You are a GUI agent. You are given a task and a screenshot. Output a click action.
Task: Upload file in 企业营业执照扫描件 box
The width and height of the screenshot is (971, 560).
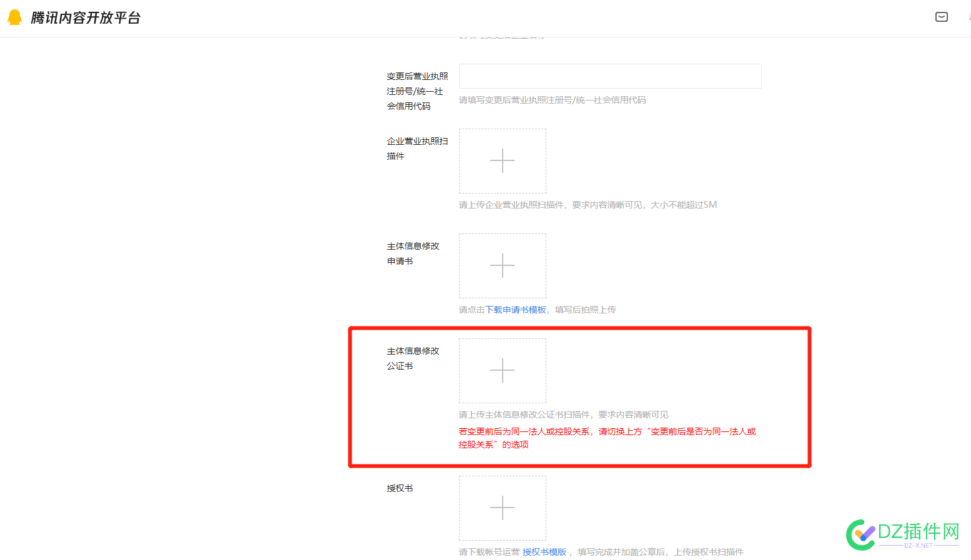pyautogui.click(x=503, y=161)
